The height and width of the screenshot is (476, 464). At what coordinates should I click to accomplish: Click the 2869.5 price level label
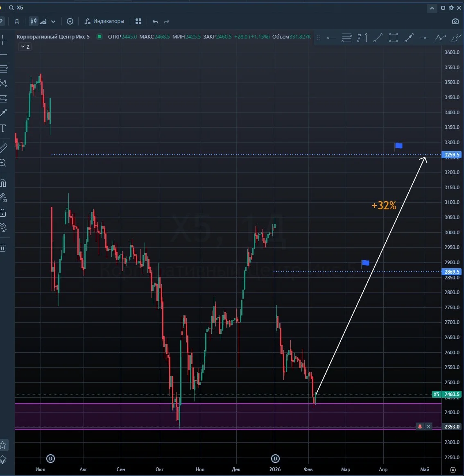pyautogui.click(x=452, y=272)
